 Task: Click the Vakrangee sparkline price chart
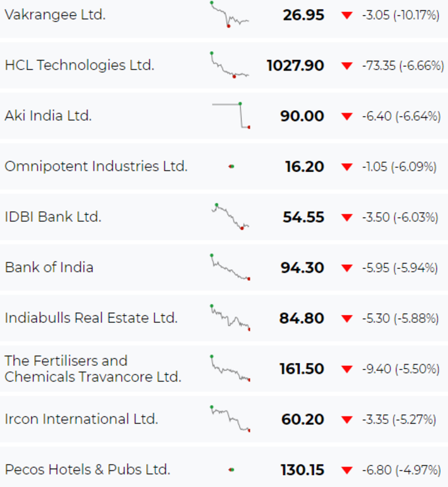(x=230, y=14)
